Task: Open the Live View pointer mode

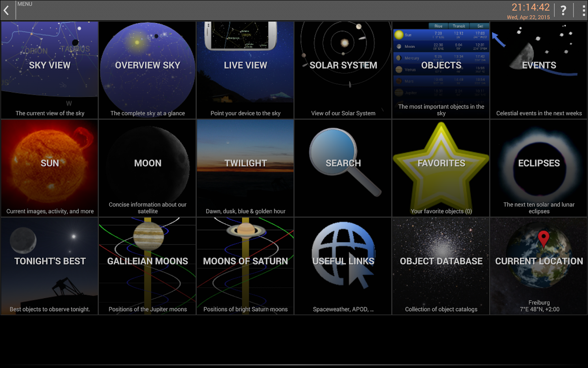Action: [x=245, y=70]
